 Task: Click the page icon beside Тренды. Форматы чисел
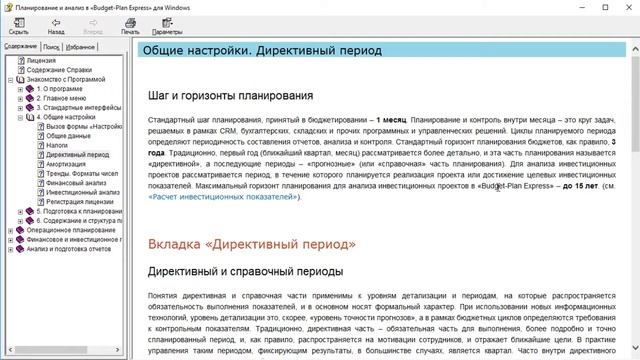[41, 173]
